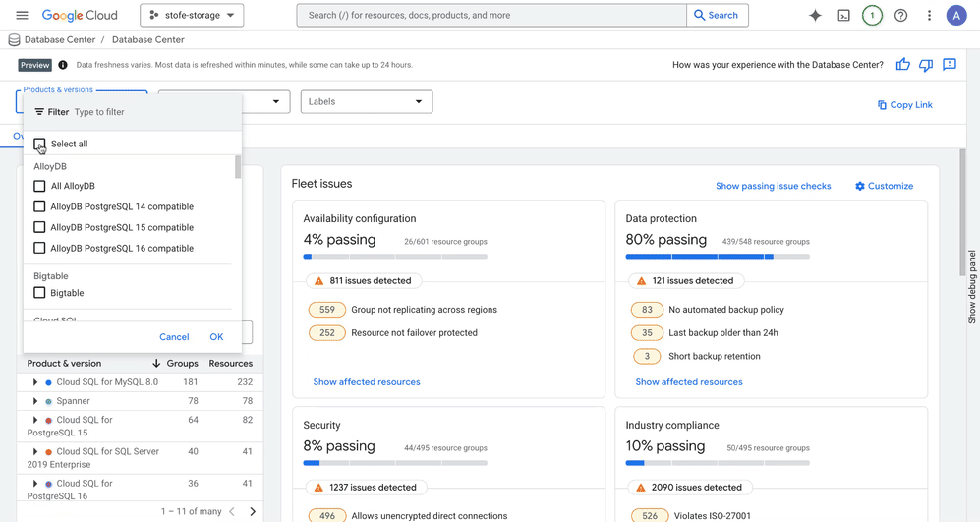
Task: Open the send feedback comment icon
Action: pos(950,65)
